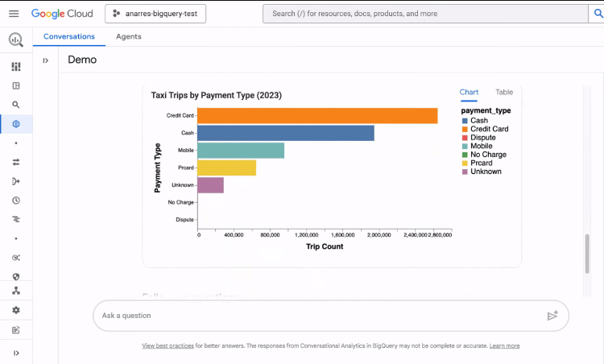Click the orange Credit Card legend swatch
This screenshot has height=364, width=604.
465,129
